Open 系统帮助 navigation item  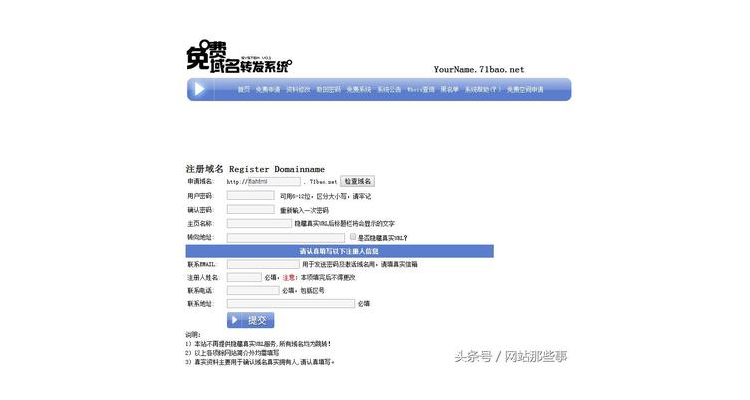pos(483,89)
